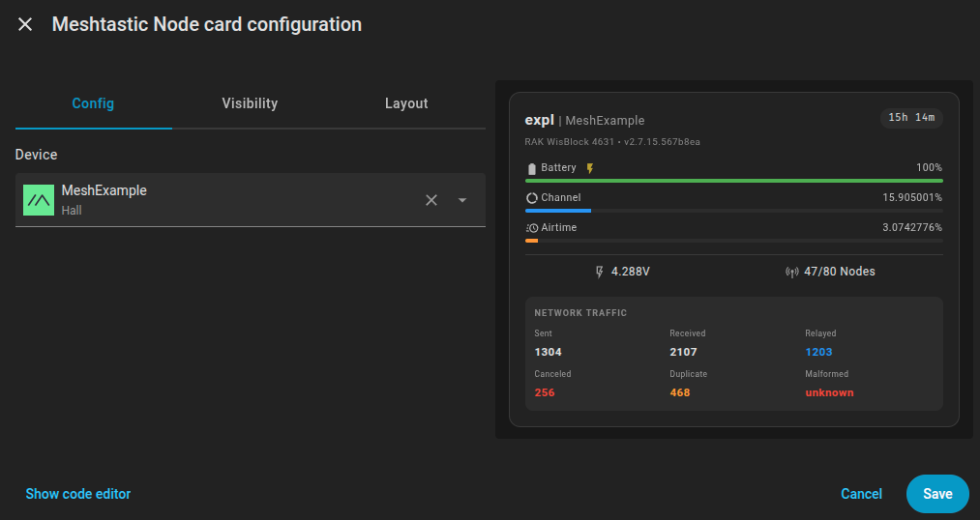Viewport: 980px width, 520px height.
Task: Switch to the Visibility tab
Action: (250, 103)
